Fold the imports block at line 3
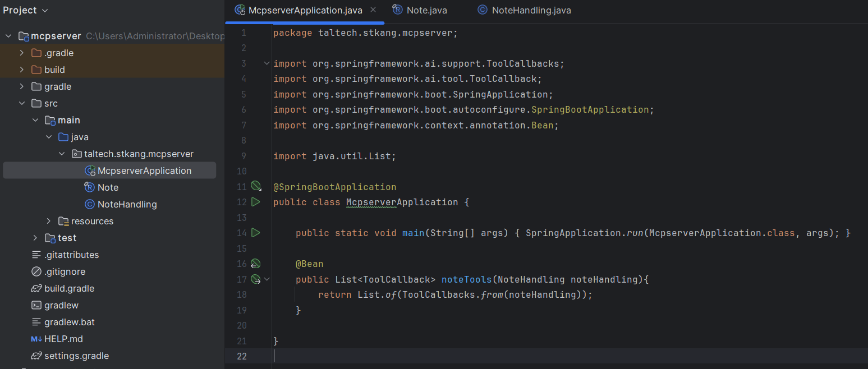The image size is (868, 369). click(267, 63)
